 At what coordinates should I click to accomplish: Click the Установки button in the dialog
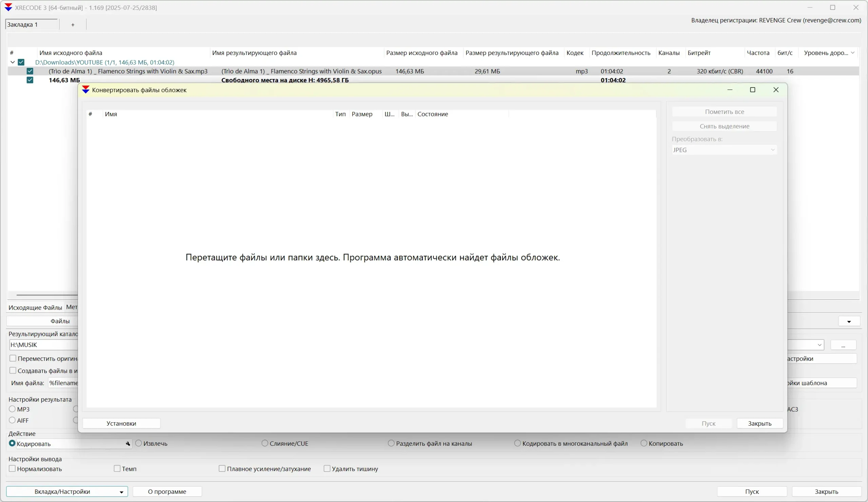pos(121,423)
